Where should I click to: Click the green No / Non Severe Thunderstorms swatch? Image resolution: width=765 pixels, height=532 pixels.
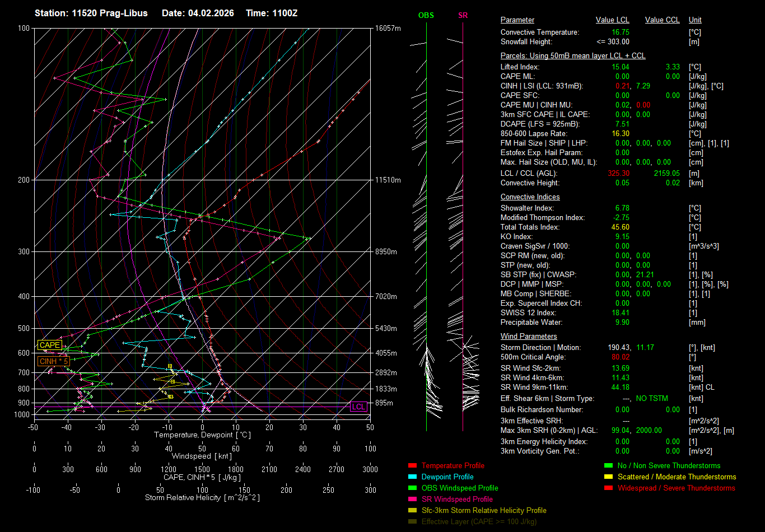coord(608,465)
